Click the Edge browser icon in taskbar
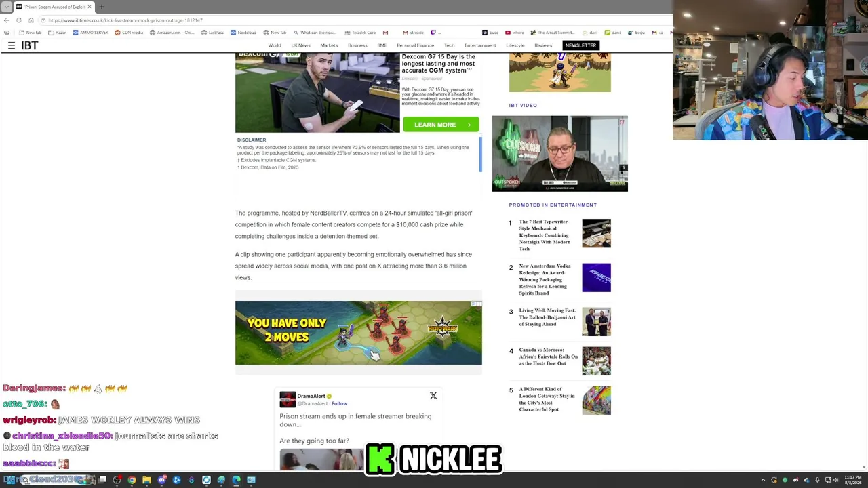The width and height of the screenshot is (868, 488). (x=236, y=480)
